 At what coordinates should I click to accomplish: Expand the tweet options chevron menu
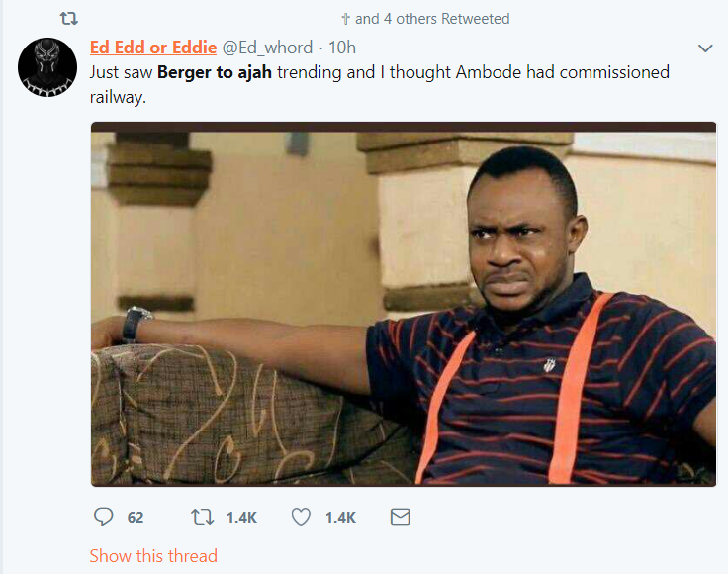click(705, 48)
